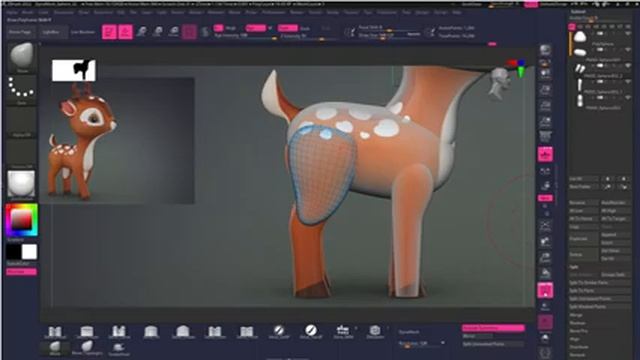Click the BPR render icon
The height and width of the screenshot is (360, 640).
(545, 51)
